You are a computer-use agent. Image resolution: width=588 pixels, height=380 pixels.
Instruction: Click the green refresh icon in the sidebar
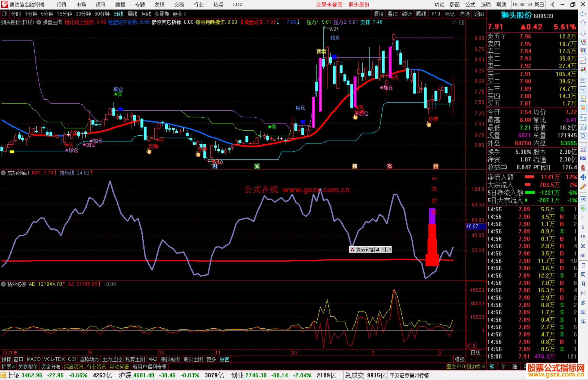[583, 209]
